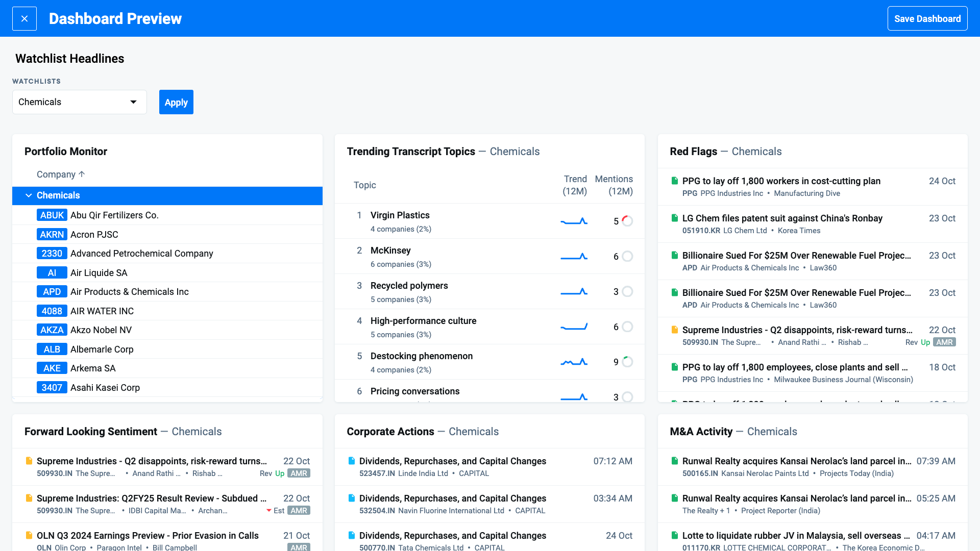980x551 pixels.
Task: Open Lotte to liquidate rubber JV headline
Action: 796,536
